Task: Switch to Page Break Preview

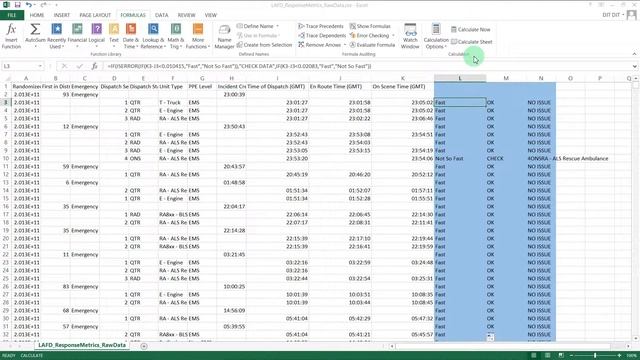Action: (x=561, y=356)
